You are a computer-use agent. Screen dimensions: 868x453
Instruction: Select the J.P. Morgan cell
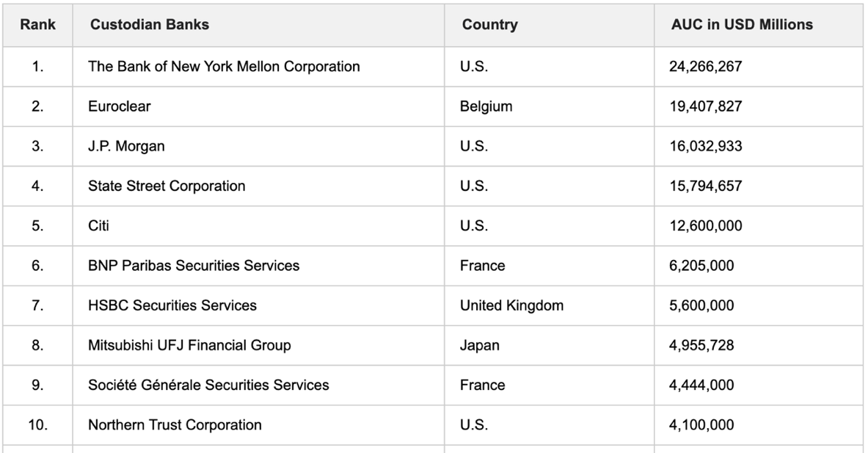[x=258, y=146]
